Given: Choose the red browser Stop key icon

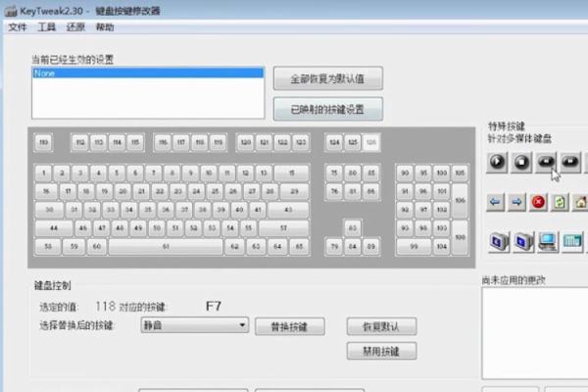Looking at the screenshot, I should [x=538, y=202].
